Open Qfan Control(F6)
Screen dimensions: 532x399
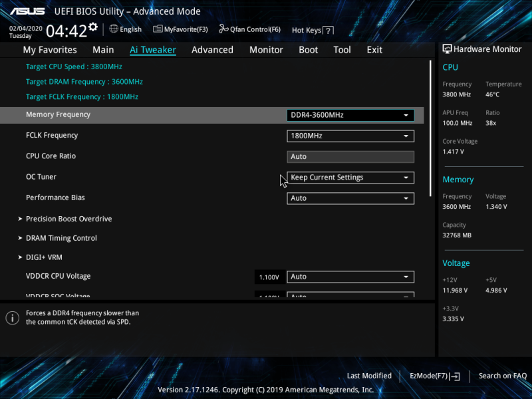[x=250, y=29]
